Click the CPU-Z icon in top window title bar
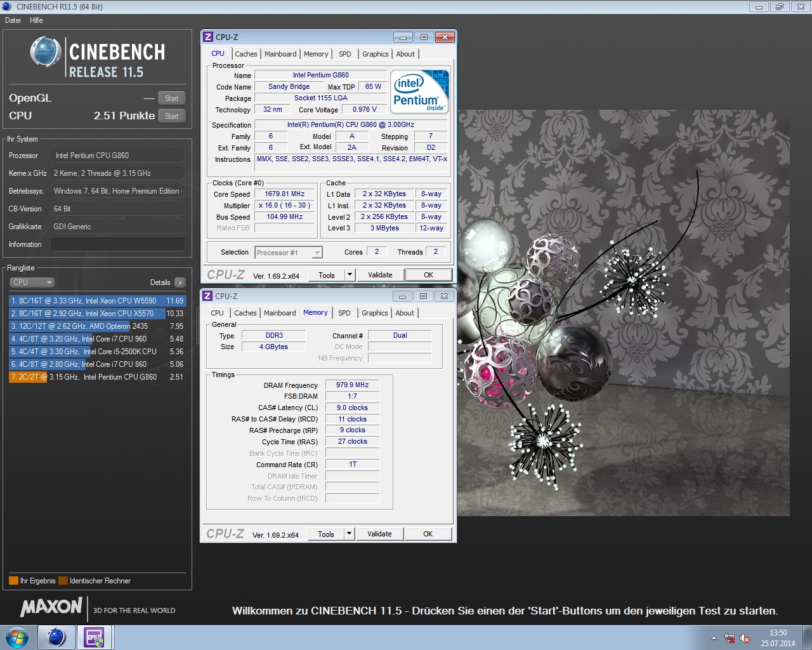 tap(208, 37)
